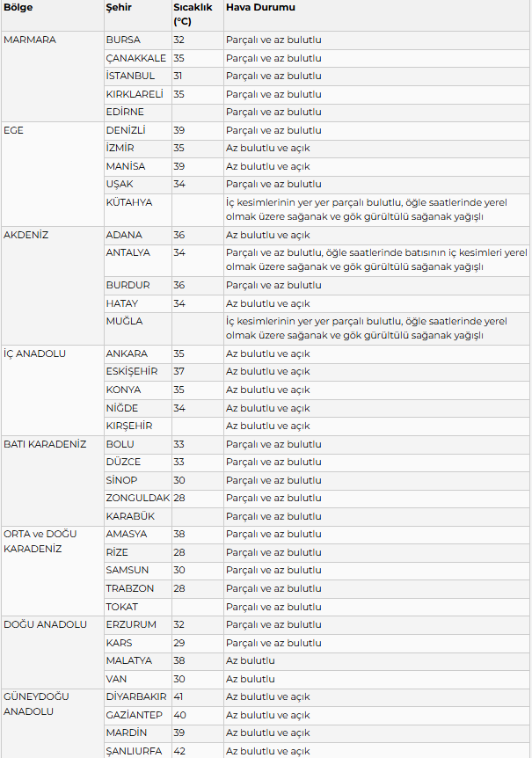Click the ZONGULDAK city cell

point(138,499)
